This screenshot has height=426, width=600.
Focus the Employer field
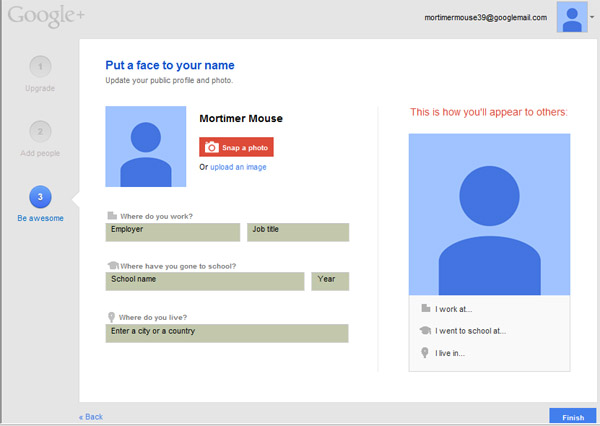(x=173, y=232)
